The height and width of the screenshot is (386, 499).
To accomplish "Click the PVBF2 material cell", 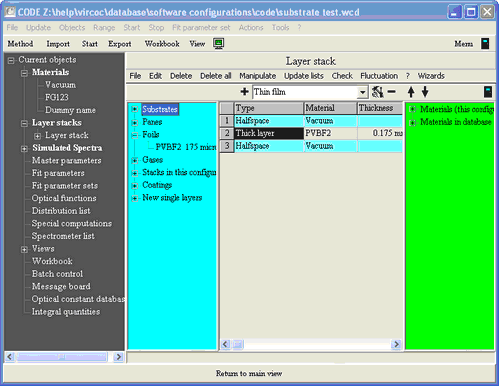I will point(330,133).
